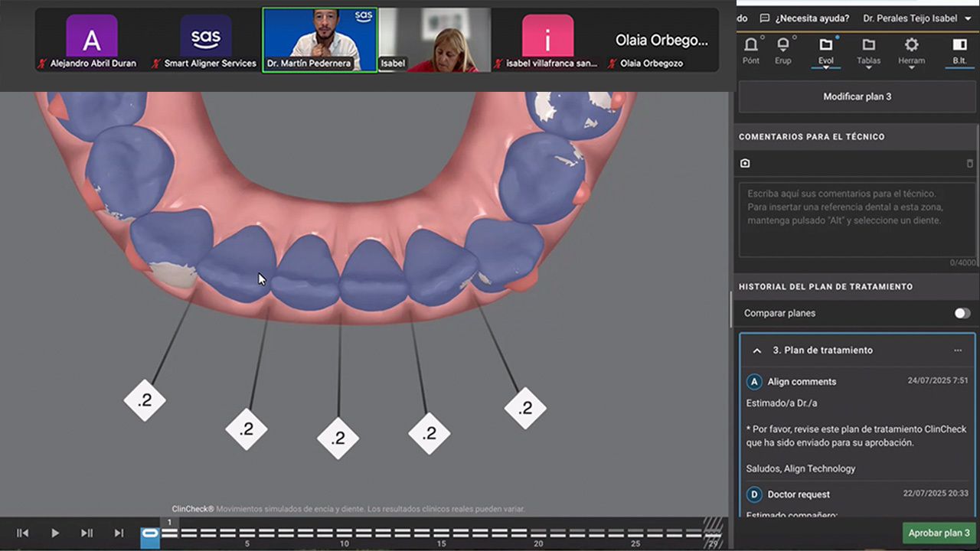Toggle the Comparar planes switch
The height and width of the screenshot is (551, 980).
point(962,313)
